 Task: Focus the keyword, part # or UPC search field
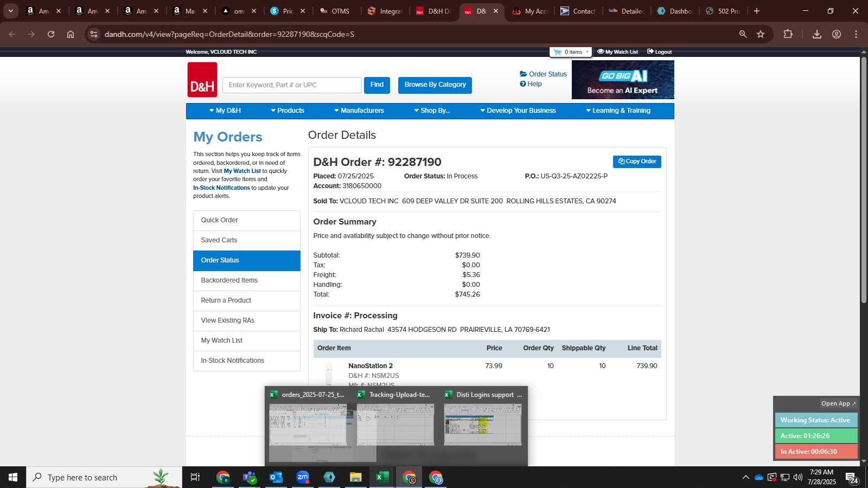point(292,85)
